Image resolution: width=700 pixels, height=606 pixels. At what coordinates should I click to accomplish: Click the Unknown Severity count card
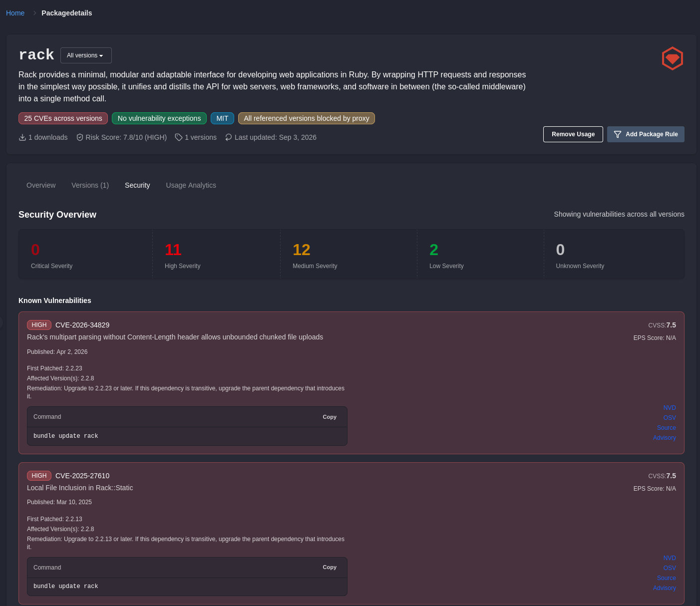[x=614, y=254]
